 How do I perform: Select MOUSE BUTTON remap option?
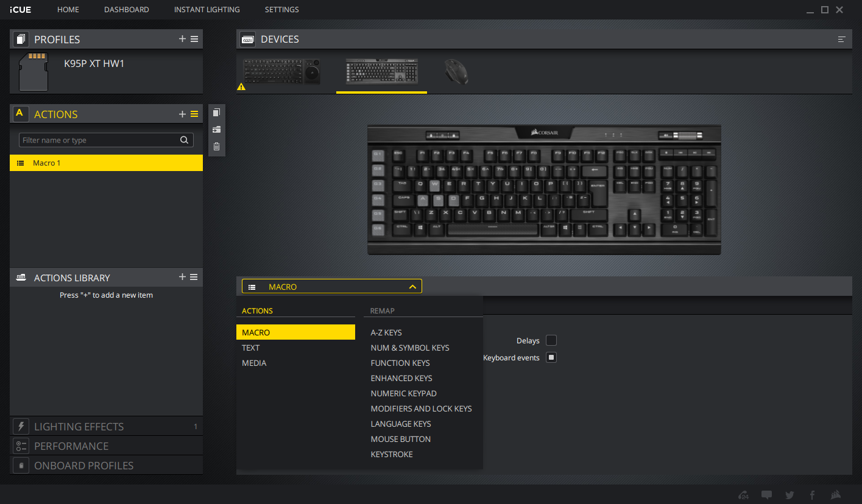pyautogui.click(x=401, y=439)
